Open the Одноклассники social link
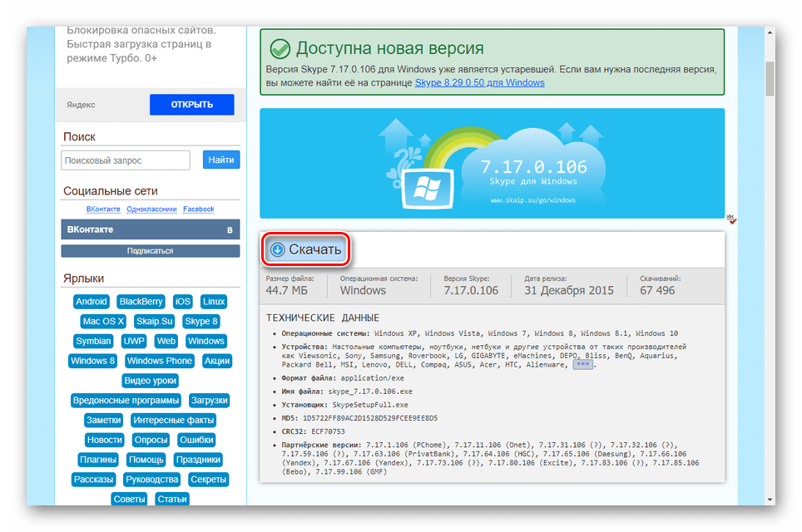The width and height of the screenshot is (802, 532). point(151,209)
